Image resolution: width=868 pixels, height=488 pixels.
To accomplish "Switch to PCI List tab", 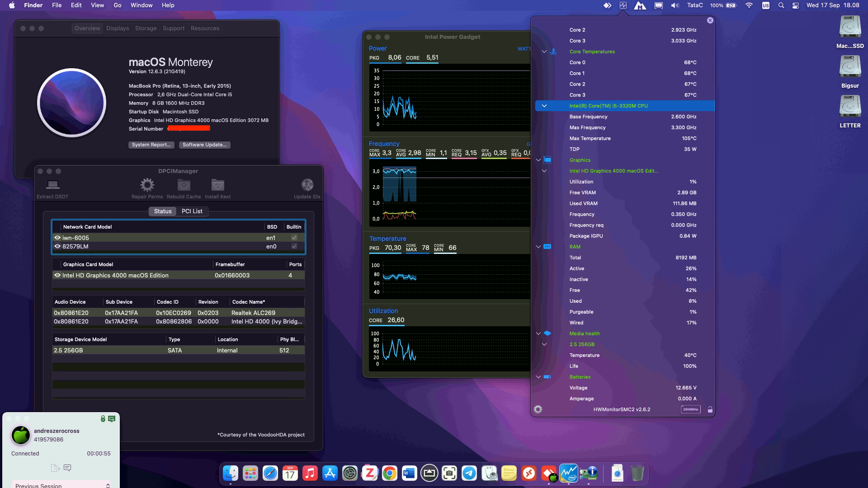I will pos(192,211).
